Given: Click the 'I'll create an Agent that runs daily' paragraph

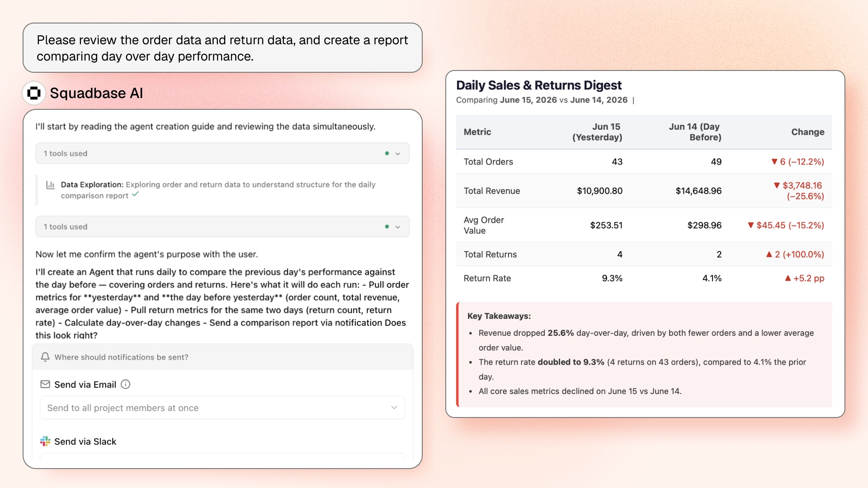Looking at the screenshot, I should [222, 304].
